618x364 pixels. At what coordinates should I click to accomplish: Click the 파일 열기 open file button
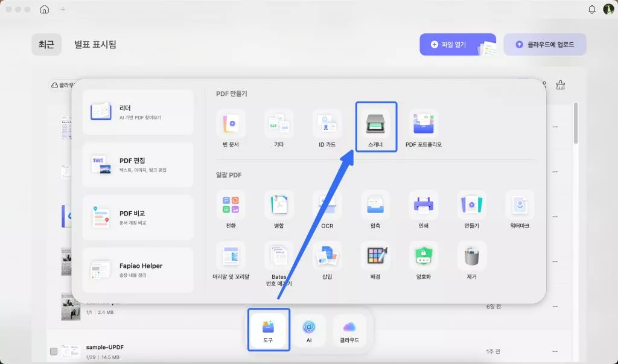(x=457, y=45)
